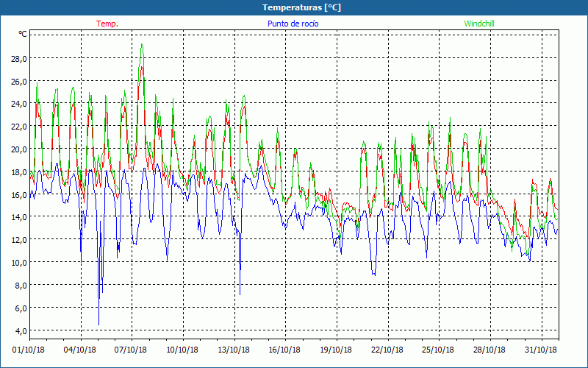Click the 18,0 y-axis value
This screenshot has height=368, width=588.
pos(19,172)
